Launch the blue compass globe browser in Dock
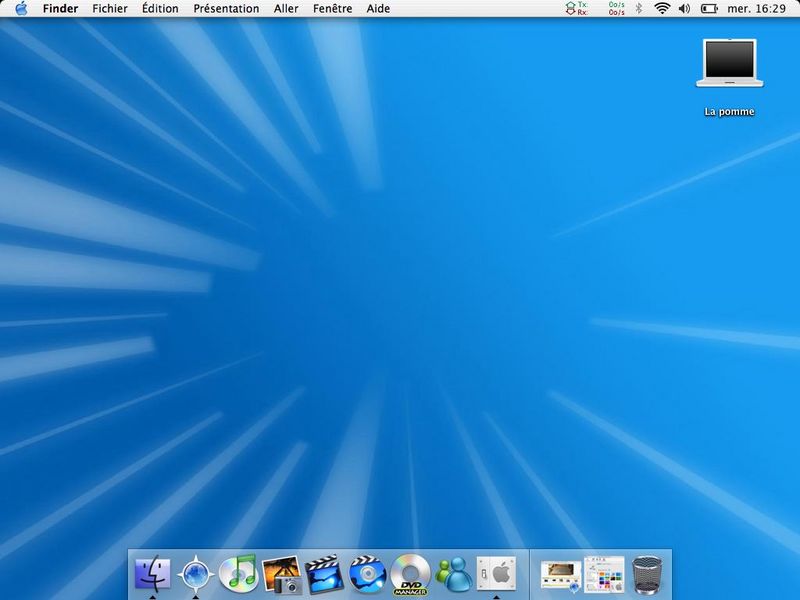 point(196,574)
